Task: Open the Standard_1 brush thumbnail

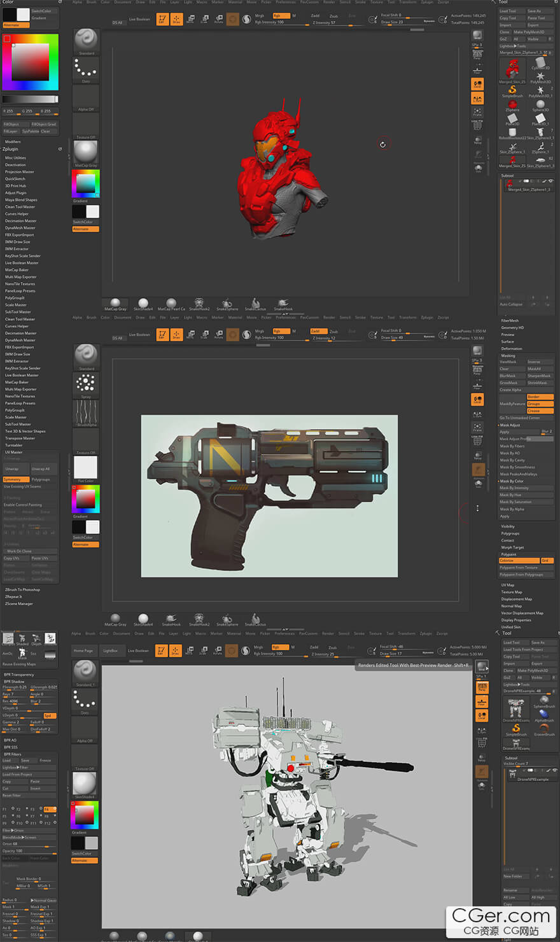Action: [85, 672]
